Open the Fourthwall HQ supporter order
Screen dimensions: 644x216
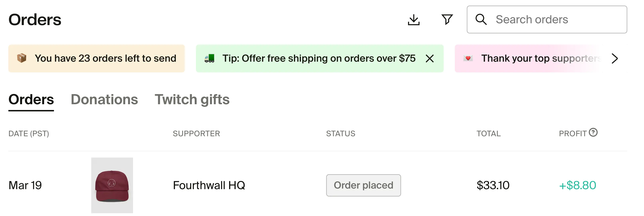tap(209, 185)
